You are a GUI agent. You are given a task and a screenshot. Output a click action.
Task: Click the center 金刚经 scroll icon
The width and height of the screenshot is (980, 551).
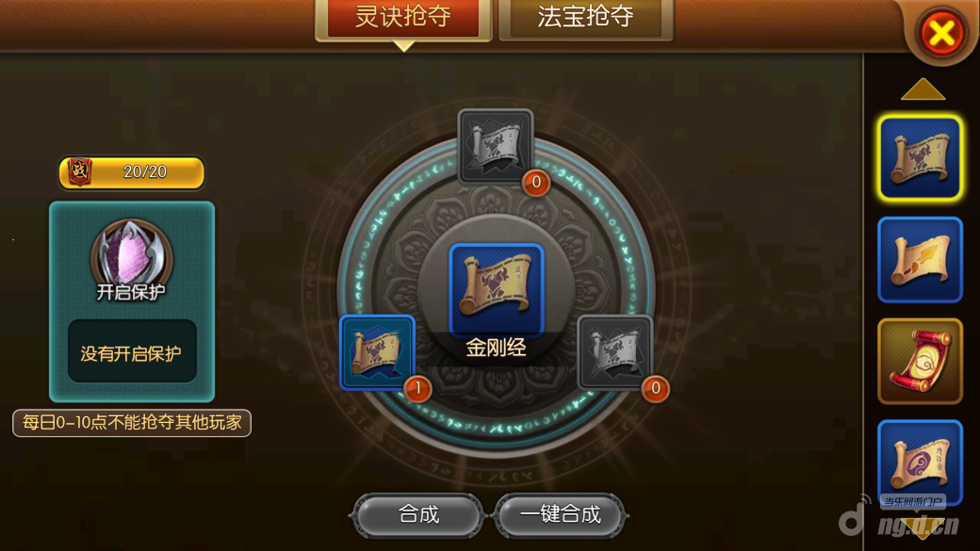coord(497,289)
